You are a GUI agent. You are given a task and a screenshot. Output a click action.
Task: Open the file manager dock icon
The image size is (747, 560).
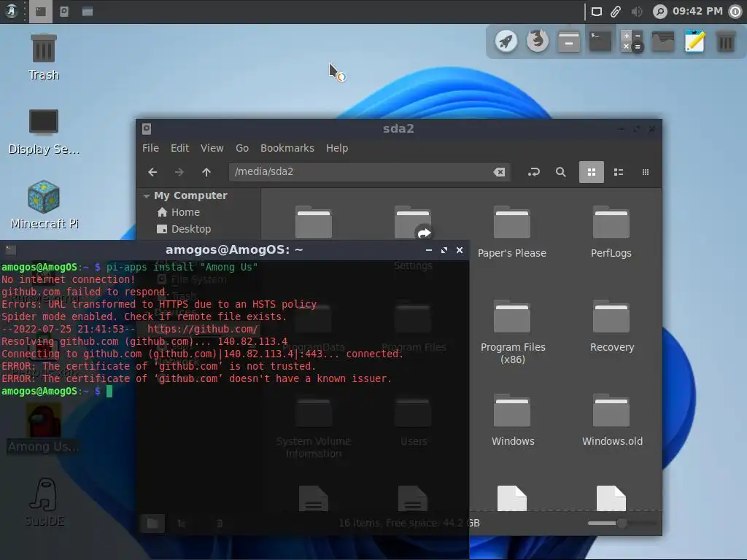569,42
